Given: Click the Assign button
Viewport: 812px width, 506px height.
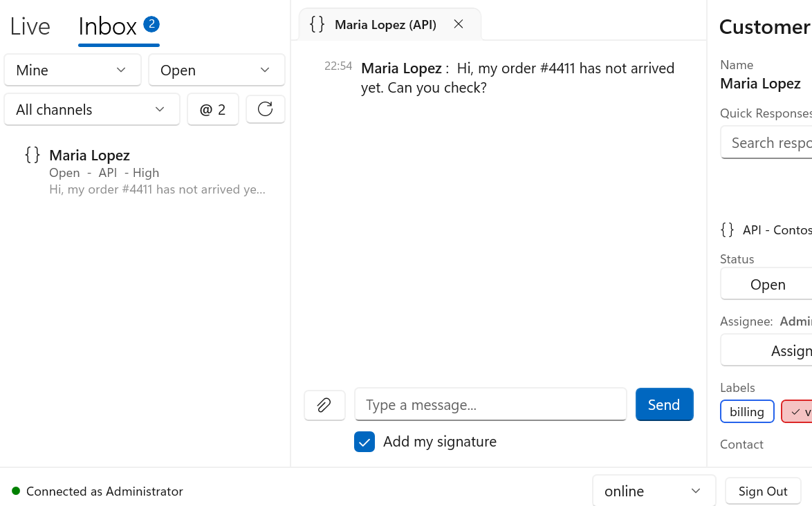Looking at the screenshot, I should (766, 350).
